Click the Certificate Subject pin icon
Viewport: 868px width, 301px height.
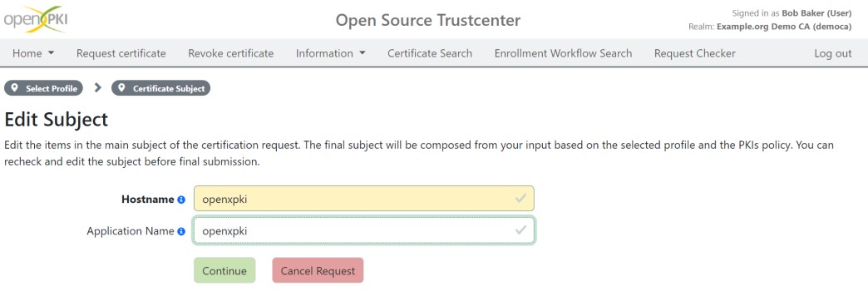click(121, 88)
